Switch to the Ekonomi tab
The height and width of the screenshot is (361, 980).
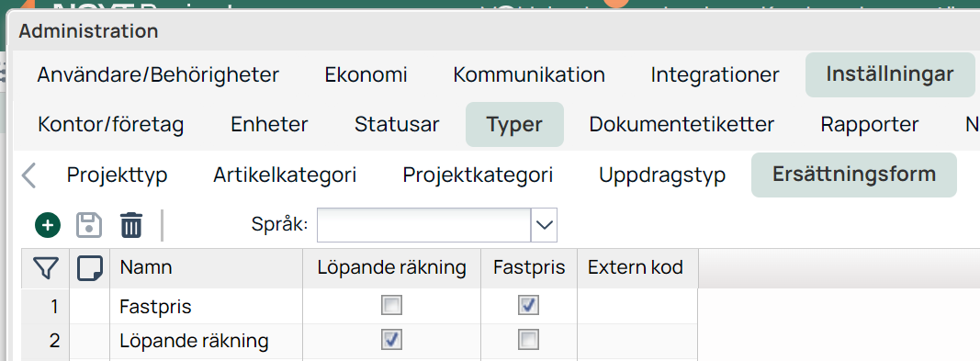[366, 75]
